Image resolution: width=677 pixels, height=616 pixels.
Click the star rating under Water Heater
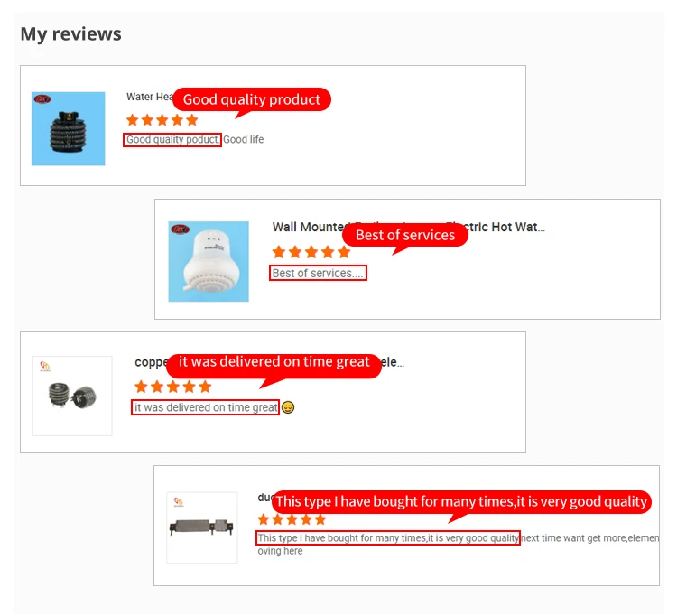coord(162,119)
